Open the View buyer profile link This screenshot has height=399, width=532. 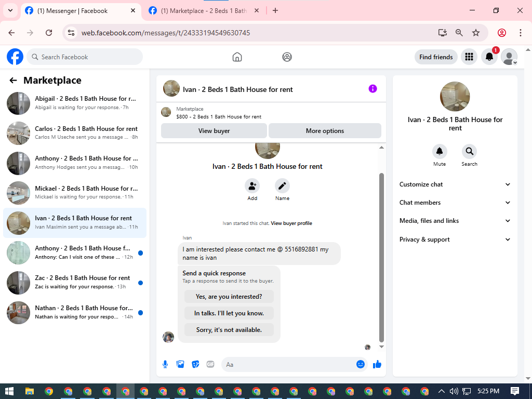(291, 223)
